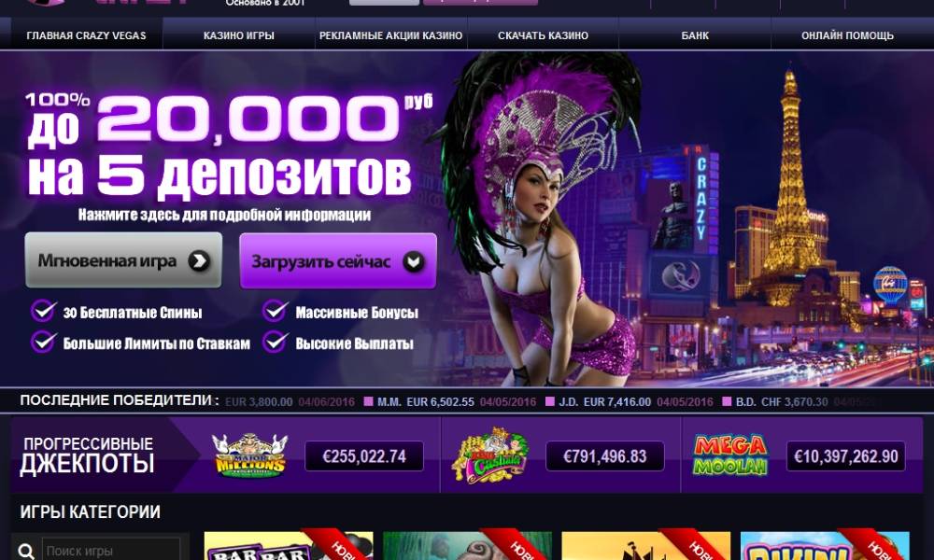Click the checkmark beside Массивные Бонусы
Screen dimensions: 934x560
276,311
